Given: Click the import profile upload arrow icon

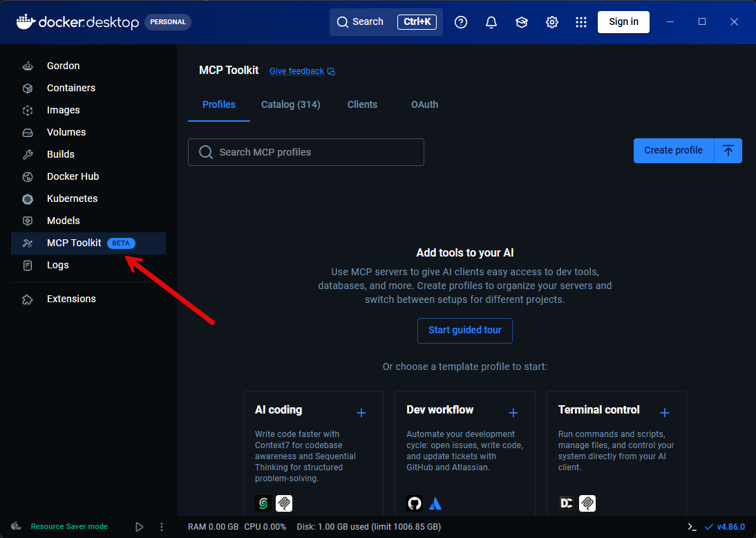Looking at the screenshot, I should pyautogui.click(x=728, y=151).
